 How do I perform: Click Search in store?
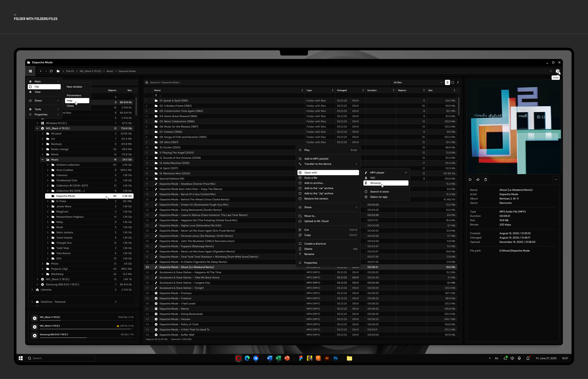tap(379, 191)
